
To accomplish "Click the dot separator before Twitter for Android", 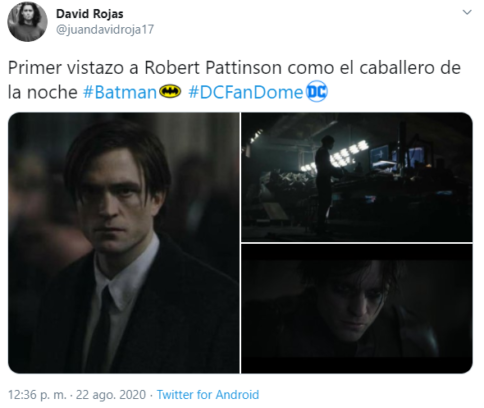I will tap(151, 395).
